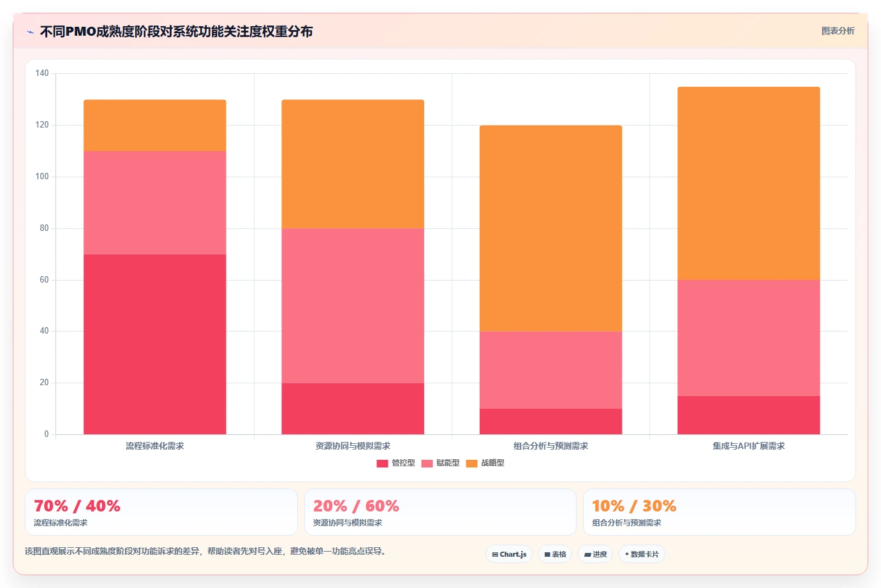Click the 20% / 60% stat card value
Screen dimensions: 881x588
point(356,506)
